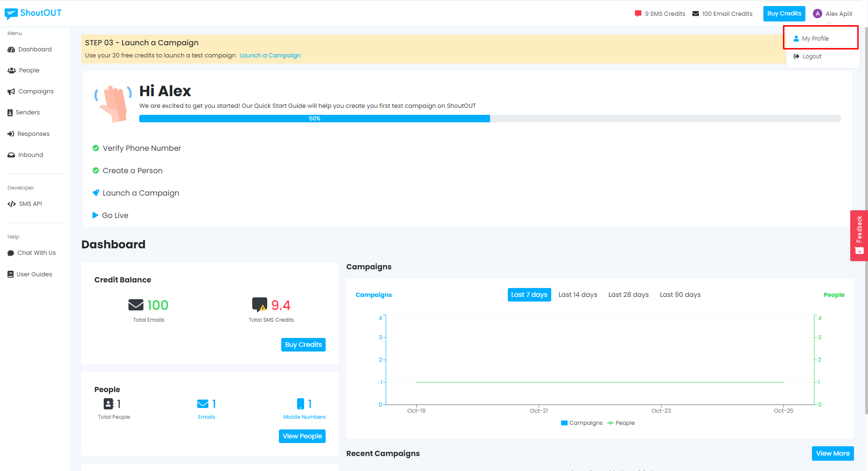Click green check icon beside Create a Person
The width and height of the screenshot is (868, 471).
click(96, 170)
